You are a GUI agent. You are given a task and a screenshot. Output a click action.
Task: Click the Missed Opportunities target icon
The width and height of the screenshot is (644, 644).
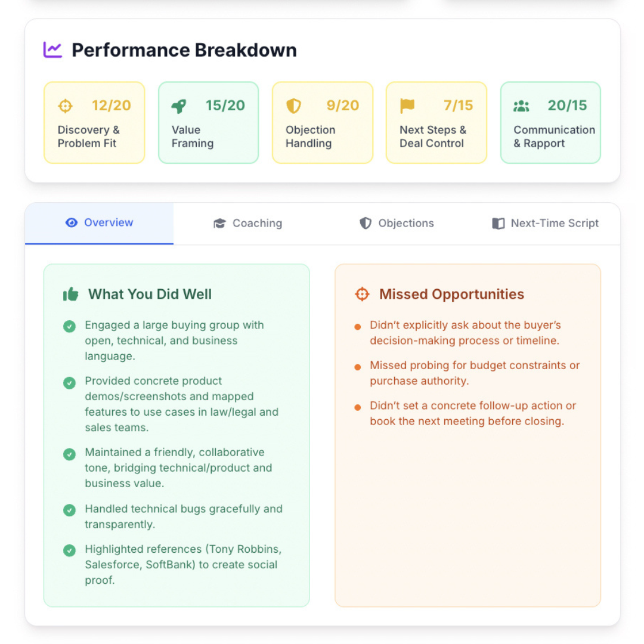362,294
